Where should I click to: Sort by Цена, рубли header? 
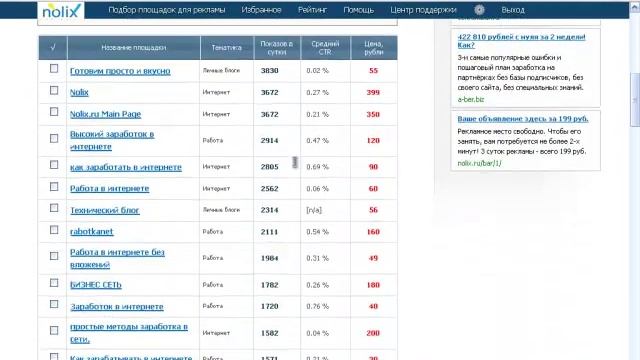pos(373,48)
